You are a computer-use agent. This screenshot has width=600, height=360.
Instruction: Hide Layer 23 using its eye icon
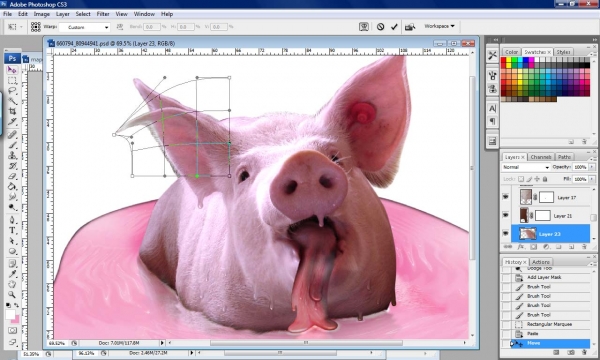505,233
